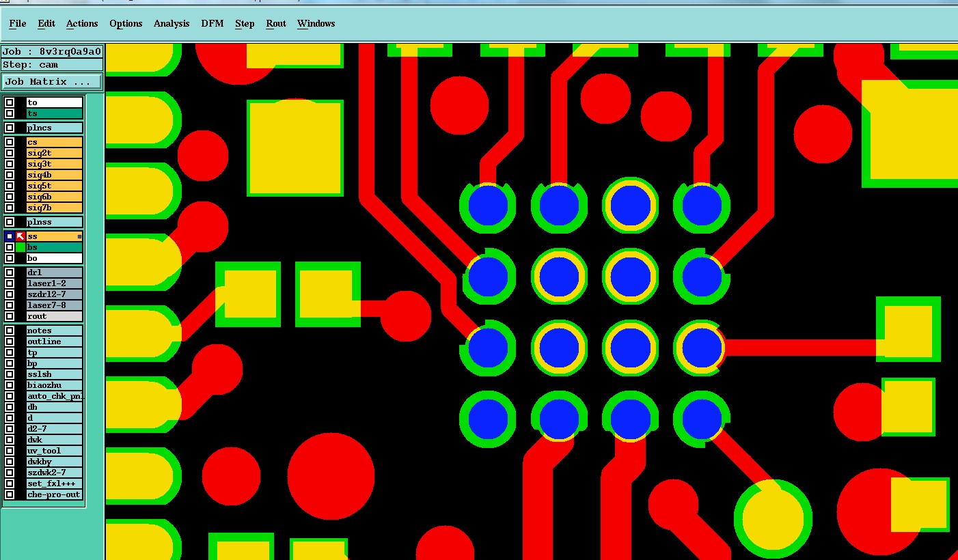Select the dwkby layer name
Screen dimensions: 958x560
tap(54, 462)
